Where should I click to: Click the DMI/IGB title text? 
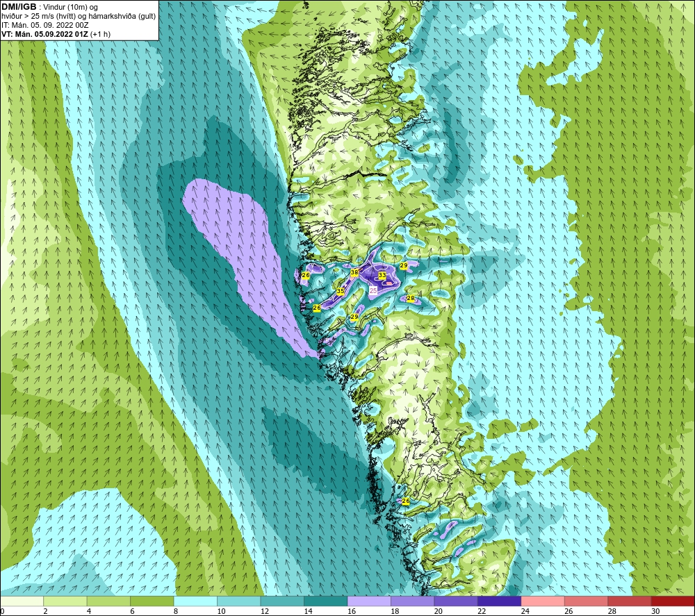(19, 7)
